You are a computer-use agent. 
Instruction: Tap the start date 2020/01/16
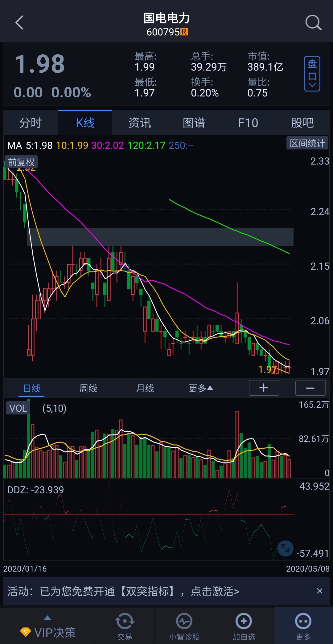pyautogui.click(x=25, y=569)
